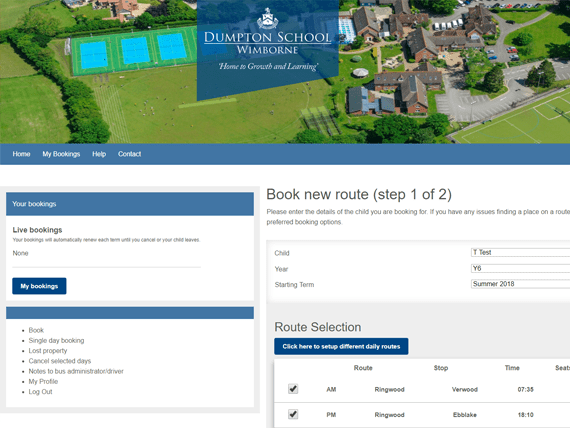
Task: Click the 07:35 time cell
Action: click(x=525, y=389)
